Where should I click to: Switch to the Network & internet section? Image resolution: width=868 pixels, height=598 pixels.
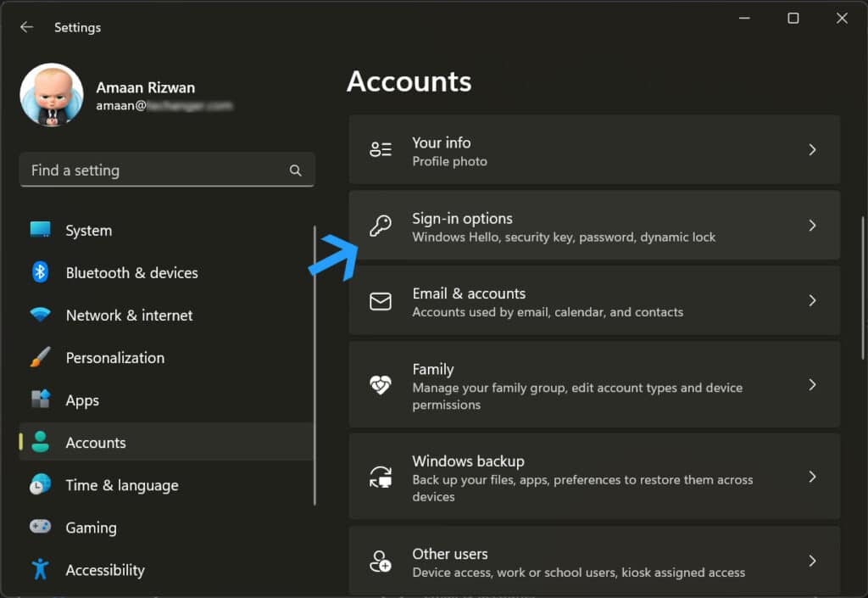coord(127,315)
